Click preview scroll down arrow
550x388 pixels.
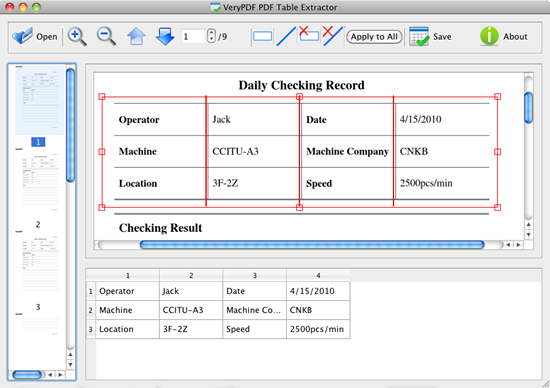(528, 234)
